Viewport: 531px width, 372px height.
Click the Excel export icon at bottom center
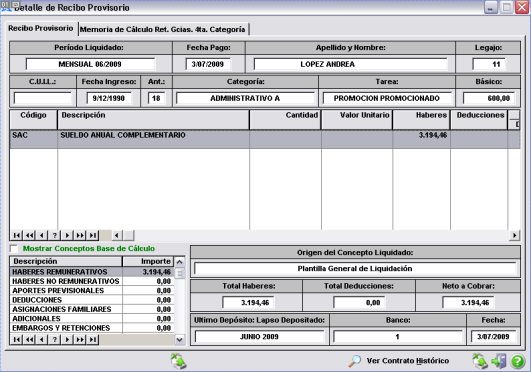tap(178, 361)
